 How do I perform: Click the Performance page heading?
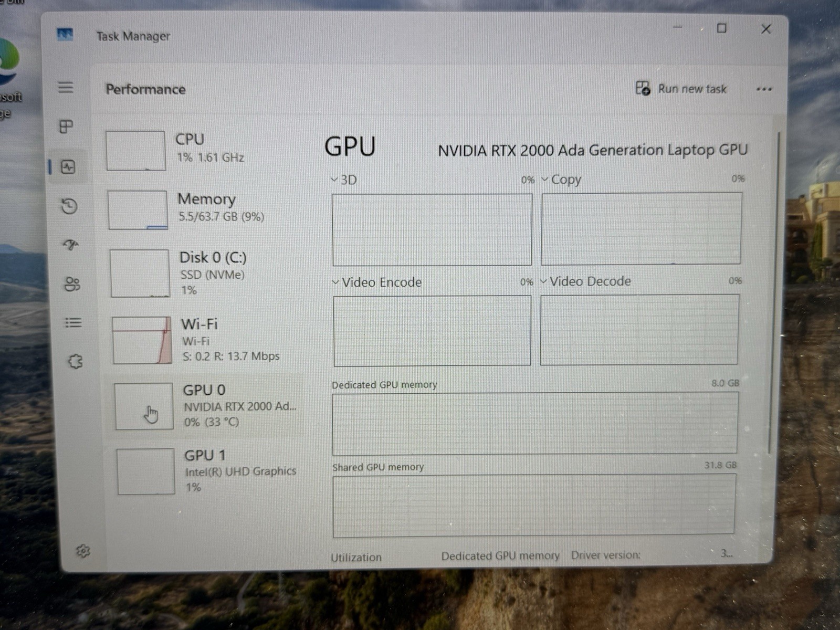[x=145, y=89]
